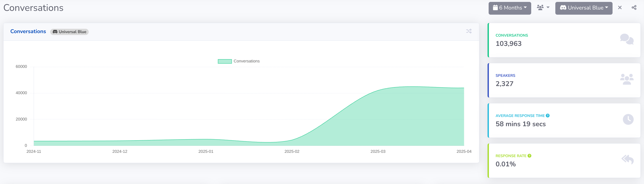
Task: Click the Conversations page heading
Action: (33, 8)
